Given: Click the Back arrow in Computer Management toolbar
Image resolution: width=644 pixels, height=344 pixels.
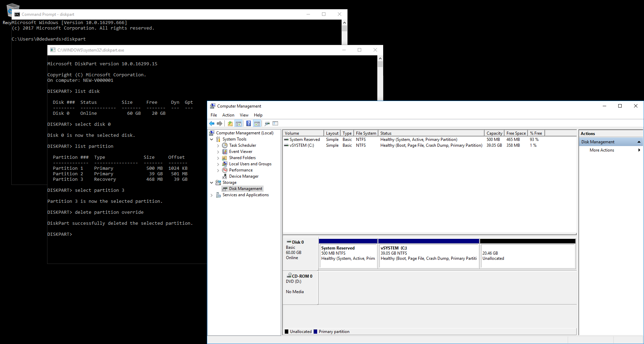Looking at the screenshot, I should tap(212, 124).
